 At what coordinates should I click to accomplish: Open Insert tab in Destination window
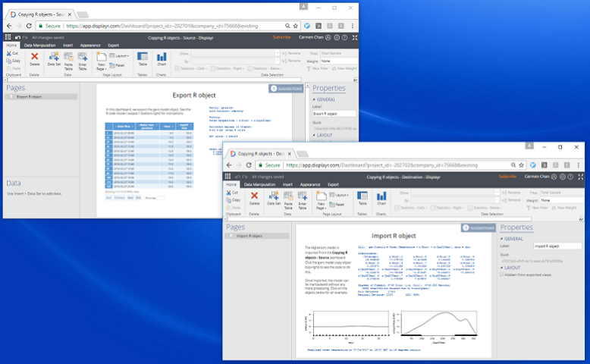point(287,184)
